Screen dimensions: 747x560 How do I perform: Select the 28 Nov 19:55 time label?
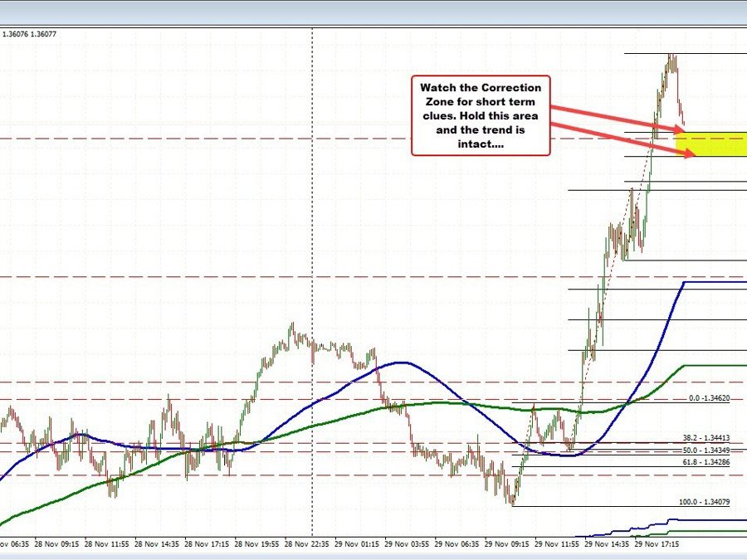[260, 544]
